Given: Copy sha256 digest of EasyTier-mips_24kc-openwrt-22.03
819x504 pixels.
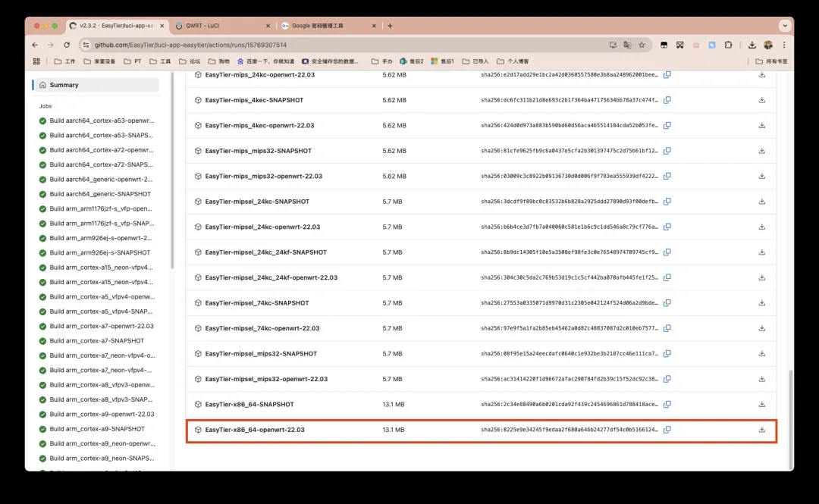Looking at the screenshot, I should point(667,75).
